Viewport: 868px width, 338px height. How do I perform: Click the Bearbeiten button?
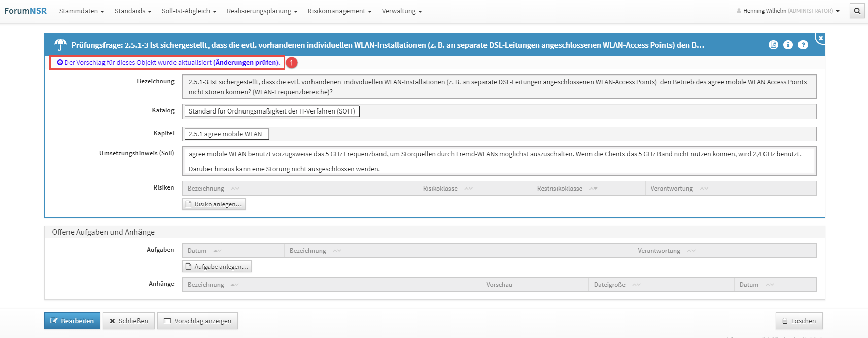click(72, 321)
